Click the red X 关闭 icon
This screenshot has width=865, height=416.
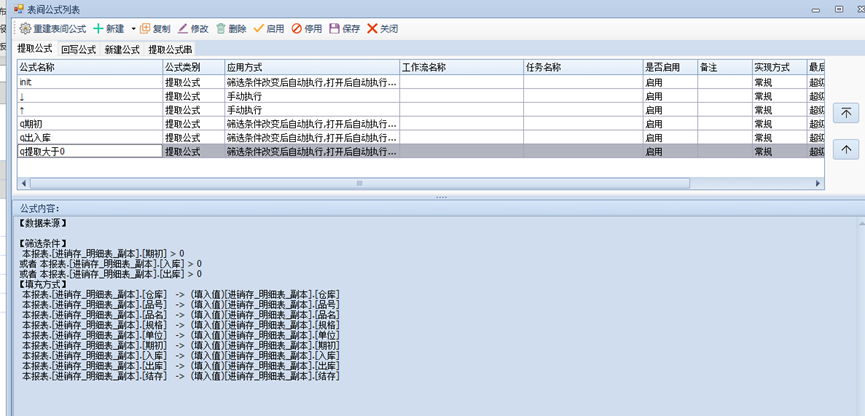(373, 29)
